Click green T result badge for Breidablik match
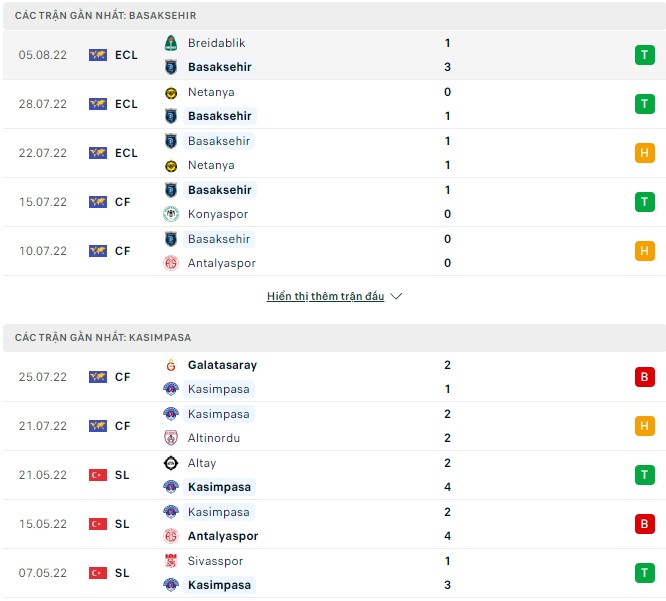666x601 pixels. (644, 55)
